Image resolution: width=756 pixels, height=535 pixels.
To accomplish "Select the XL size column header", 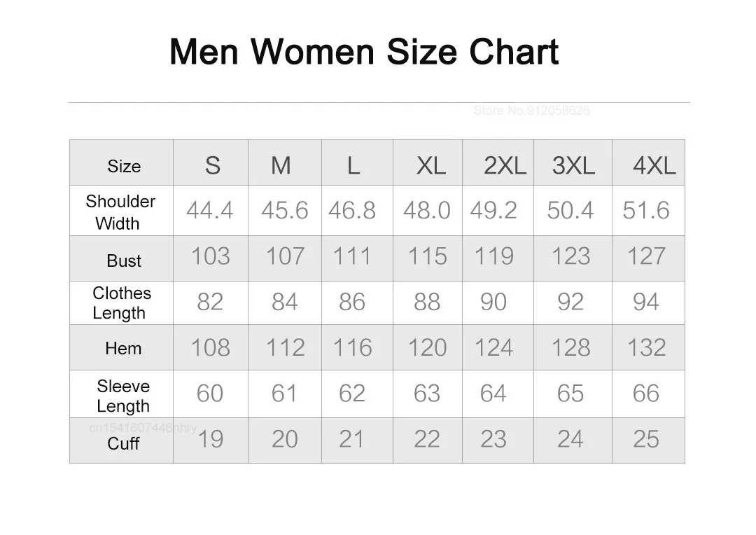I will (x=431, y=165).
